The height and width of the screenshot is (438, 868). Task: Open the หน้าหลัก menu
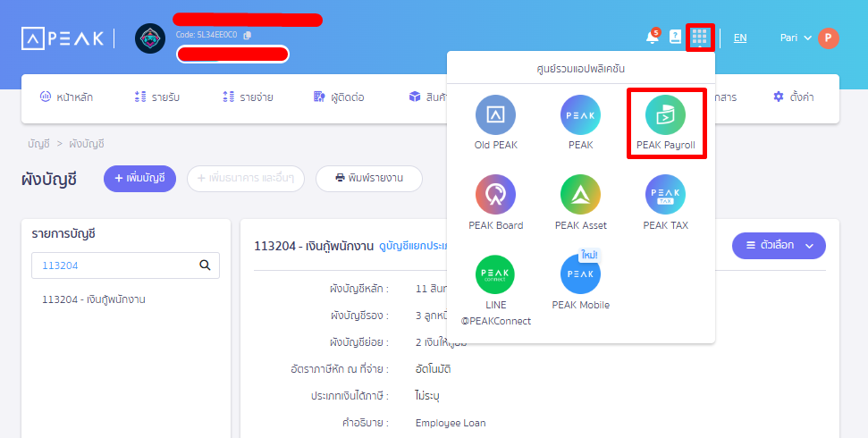click(x=66, y=97)
